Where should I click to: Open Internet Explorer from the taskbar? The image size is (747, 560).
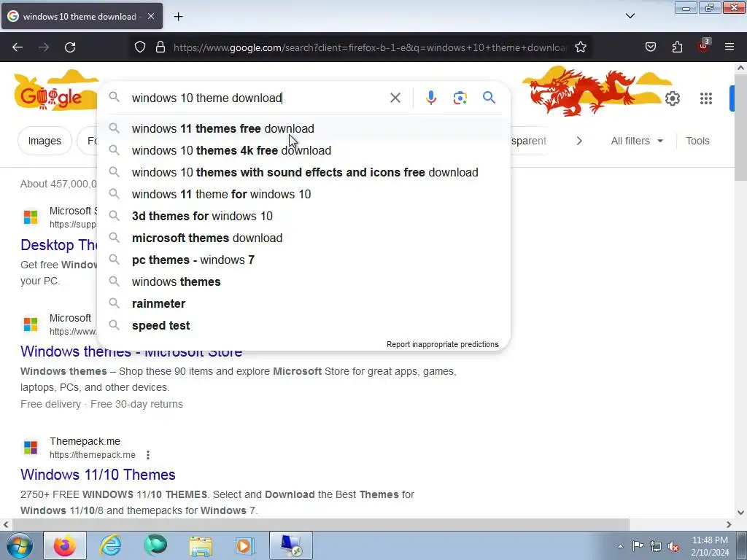110,545
